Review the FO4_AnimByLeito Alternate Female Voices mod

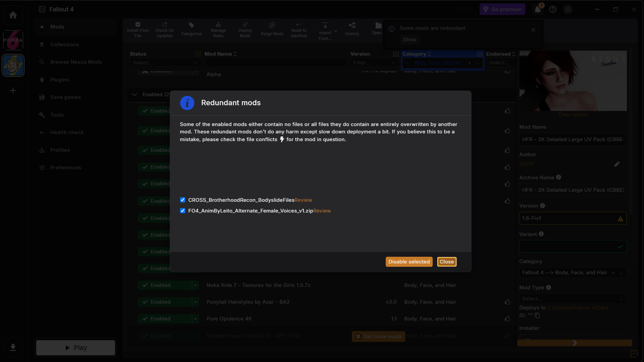pos(322,211)
